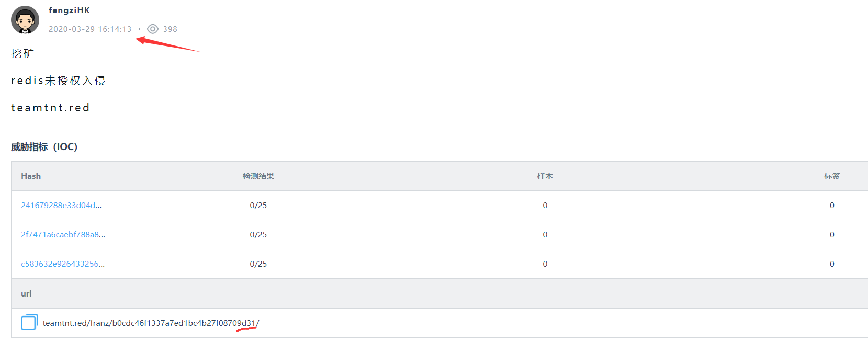This screenshot has height=342, width=868.
Task: Open the fengziHK username profile
Action: point(69,10)
